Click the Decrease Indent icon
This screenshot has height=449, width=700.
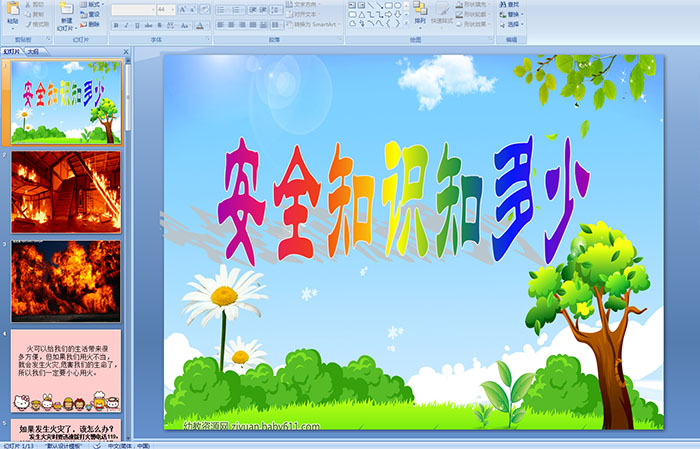[253, 9]
